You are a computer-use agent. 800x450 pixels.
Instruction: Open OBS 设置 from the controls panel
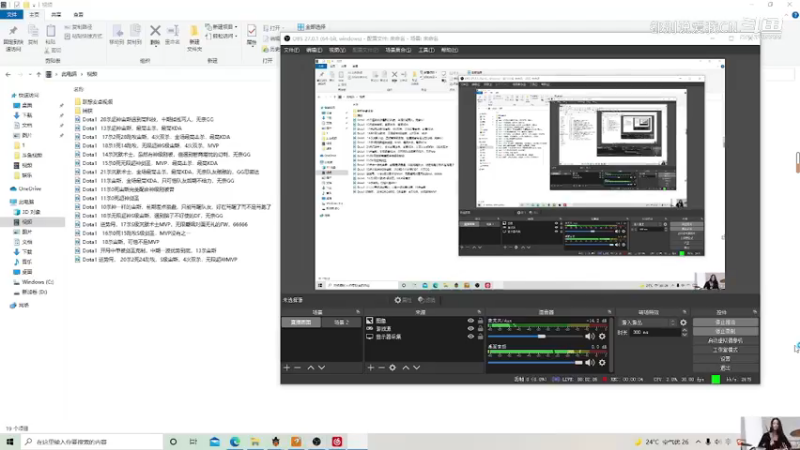(x=725, y=359)
